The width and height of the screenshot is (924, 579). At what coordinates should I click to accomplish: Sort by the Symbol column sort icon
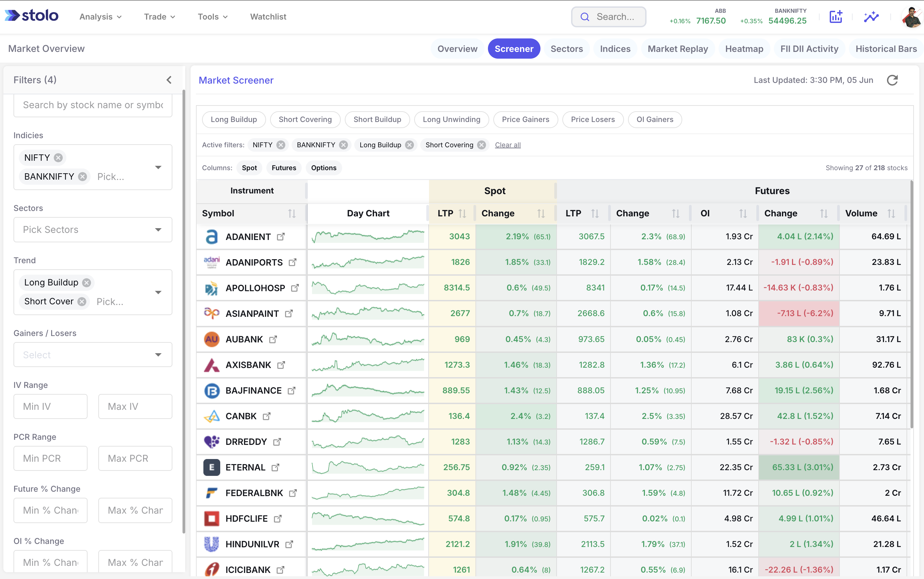coord(292,213)
